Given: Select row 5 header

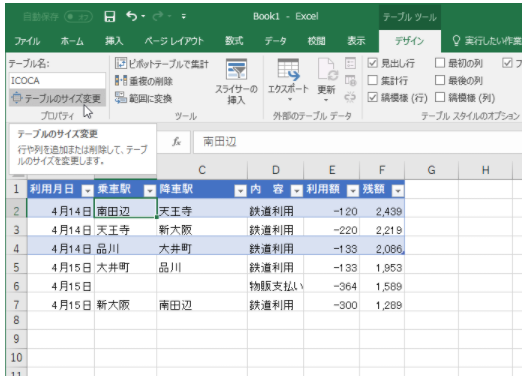Looking at the screenshot, I should tap(16, 267).
